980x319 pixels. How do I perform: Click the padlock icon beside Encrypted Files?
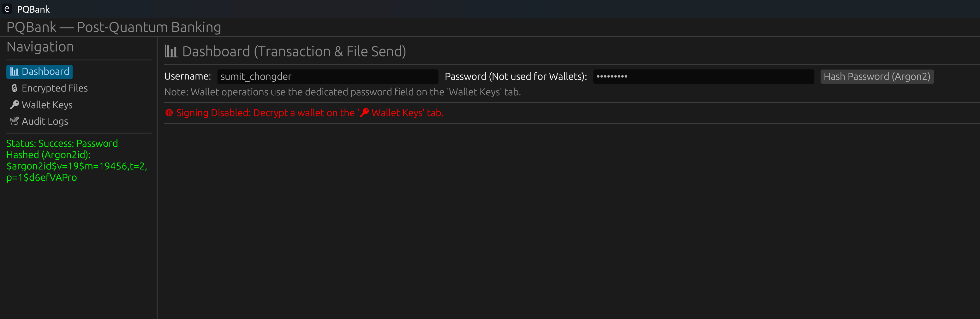coord(15,88)
